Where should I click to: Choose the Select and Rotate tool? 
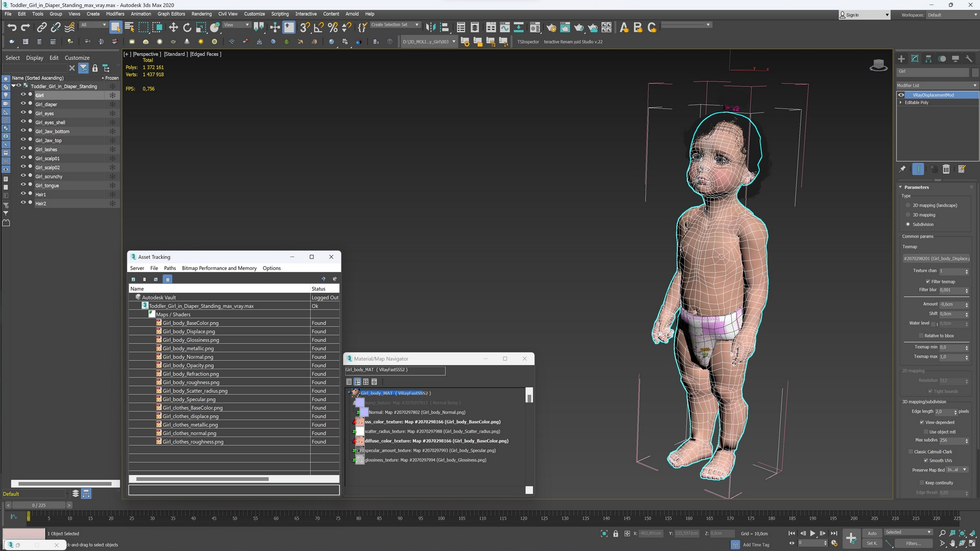point(187,27)
